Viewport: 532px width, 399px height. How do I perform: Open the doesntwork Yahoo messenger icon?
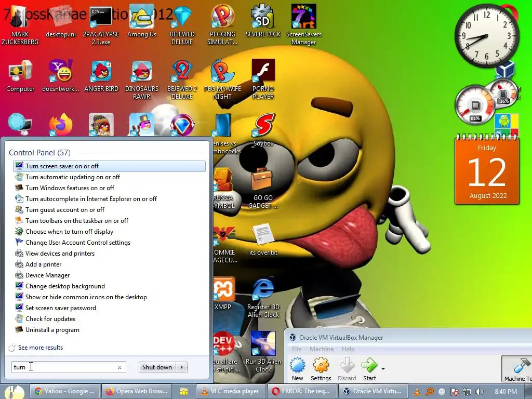tap(61, 75)
